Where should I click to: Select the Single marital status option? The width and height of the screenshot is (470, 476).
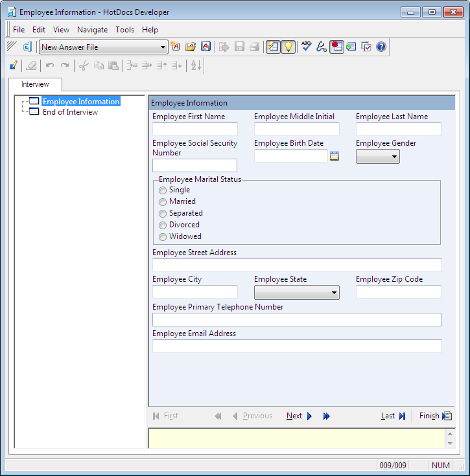[163, 190]
